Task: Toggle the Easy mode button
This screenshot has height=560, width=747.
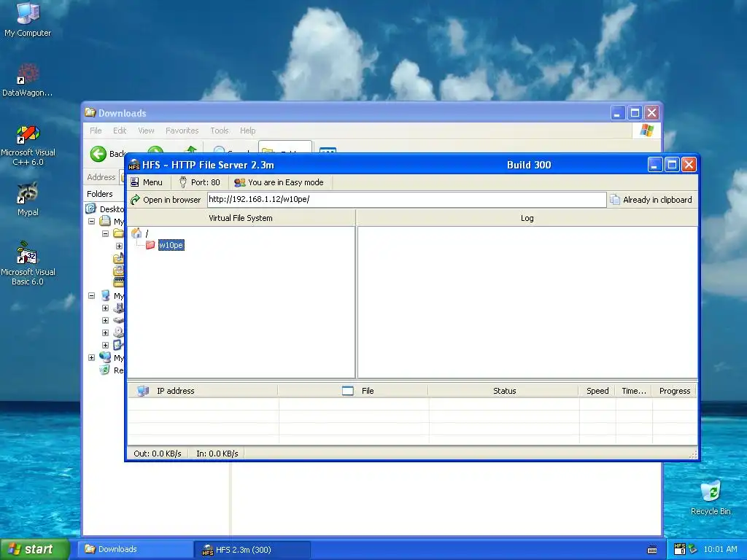Action: (279, 182)
